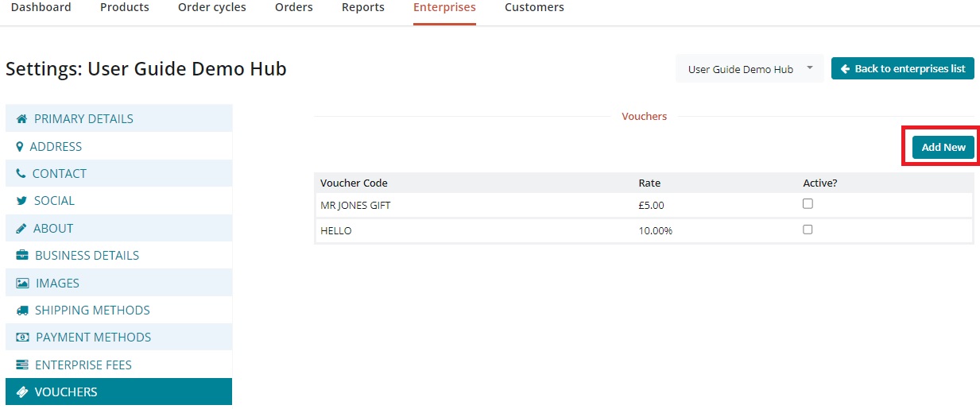Enable the HELLO voucher Active checkbox
This screenshot has width=980, height=409.
point(808,230)
